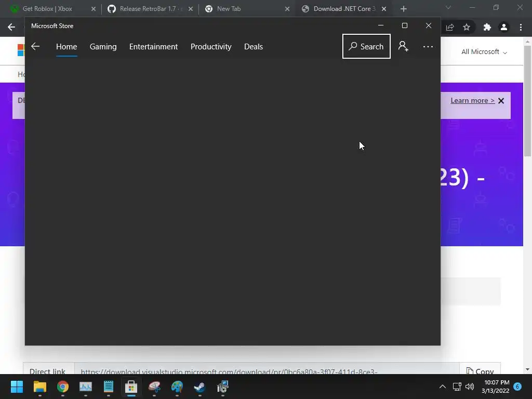Viewport: 532px width, 399px height.
Task: Select the Microsoft Store taskbar icon
Action: pos(131,387)
